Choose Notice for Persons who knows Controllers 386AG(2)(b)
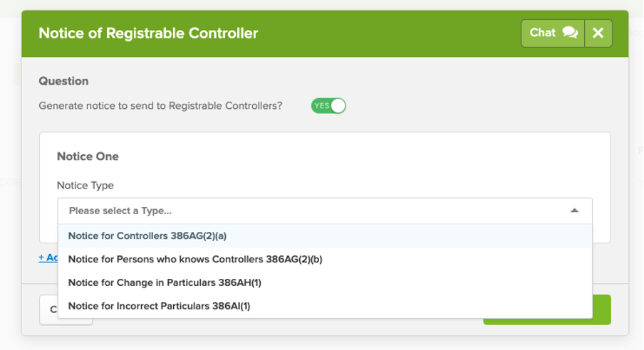 coord(325,260)
